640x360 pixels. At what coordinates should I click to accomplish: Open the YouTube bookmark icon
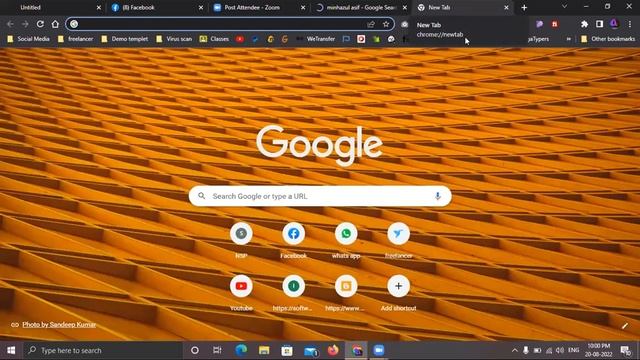[240, 39]
